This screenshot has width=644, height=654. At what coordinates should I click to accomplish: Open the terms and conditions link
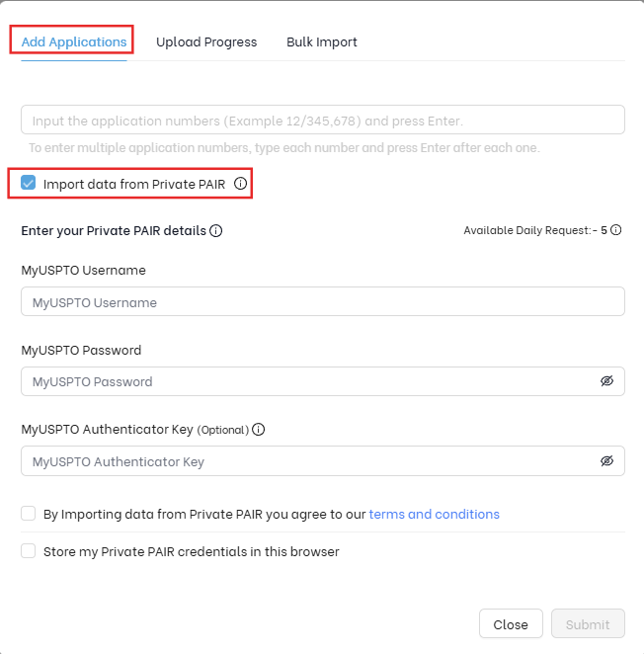(x=434, y=514)
